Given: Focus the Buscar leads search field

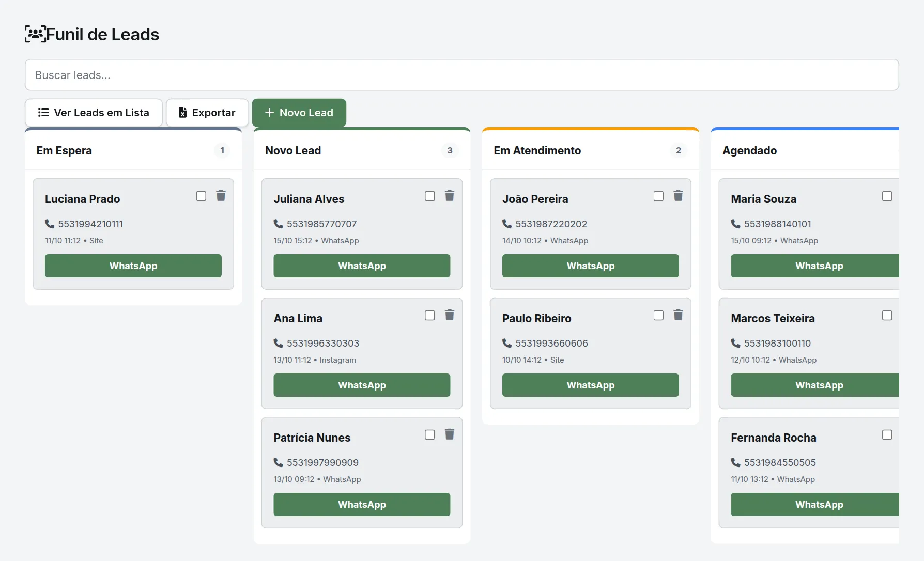Looking at the screenshot, I should coord(462,75).
